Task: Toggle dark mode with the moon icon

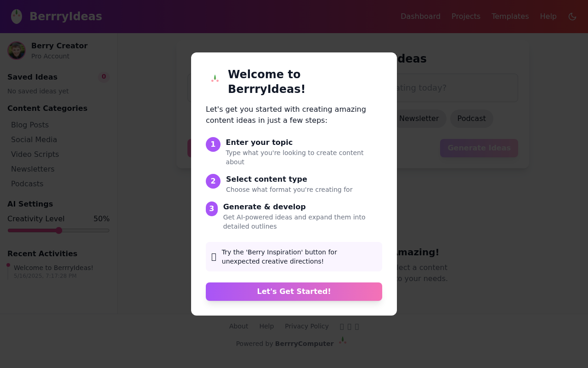Action: click(572, 16)
